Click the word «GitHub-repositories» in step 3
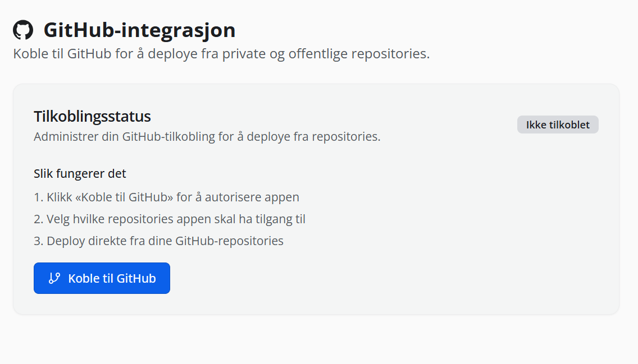This screenshot has width=638, height=364. point(229,241)
